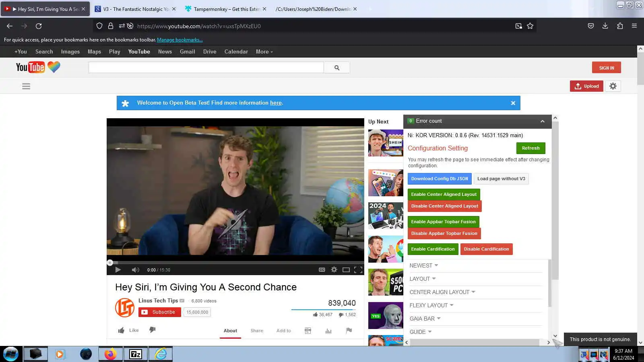Open the transcript icon beside Add to
Image resolution: width=644 pixels, height=362 pixels.
(x=308, y=331)
